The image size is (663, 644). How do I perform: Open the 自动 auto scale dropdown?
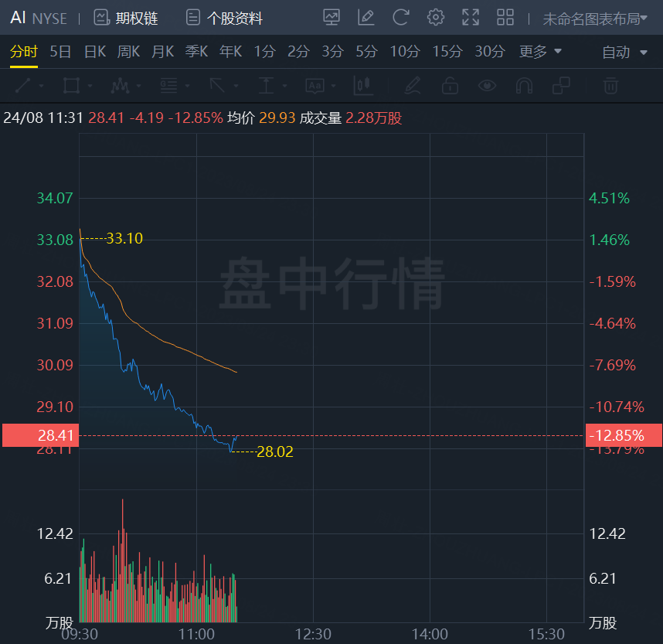pos(624,53)
